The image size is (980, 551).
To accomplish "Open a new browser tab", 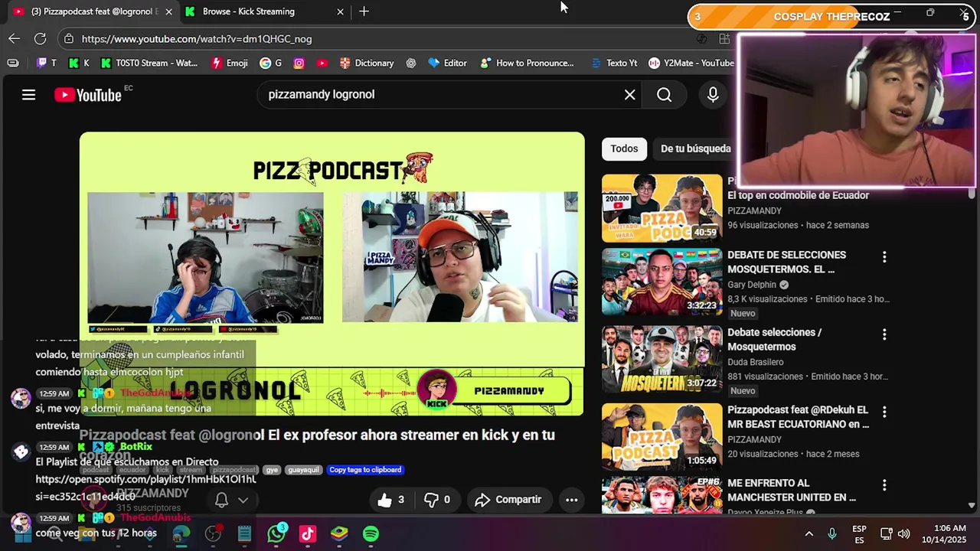I will (x=364, y=11).
